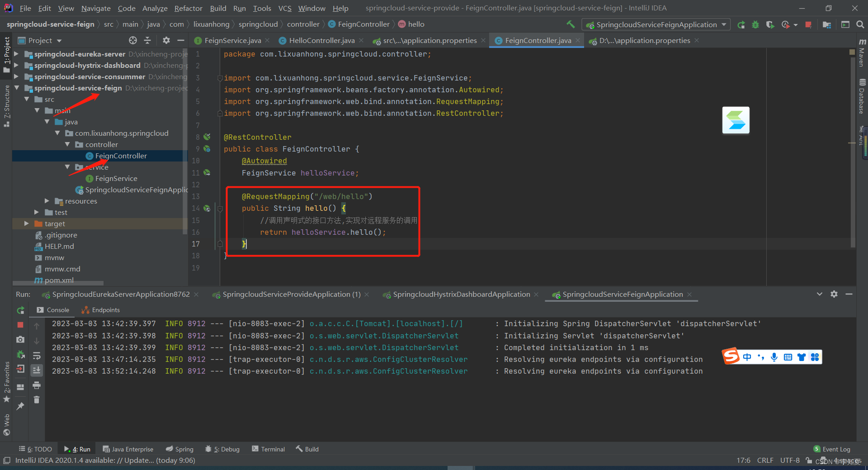Change CRLF line separator in status bar
868x470 pixels.
(765, 460)
